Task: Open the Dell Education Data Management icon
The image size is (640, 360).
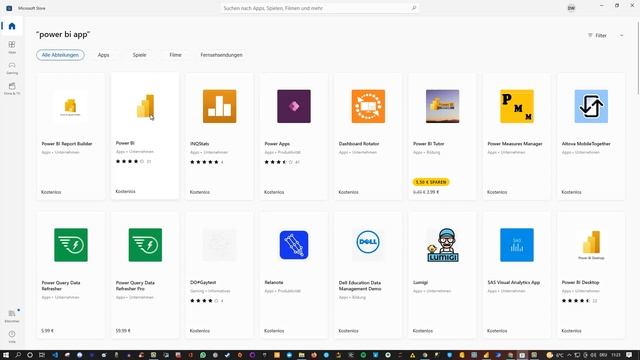Action: click(368, 242)
